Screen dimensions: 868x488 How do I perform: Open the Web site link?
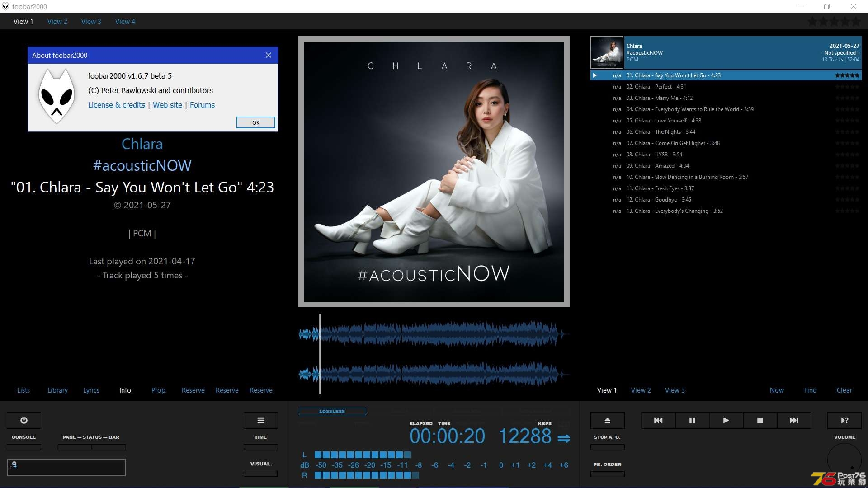point(167,105)
